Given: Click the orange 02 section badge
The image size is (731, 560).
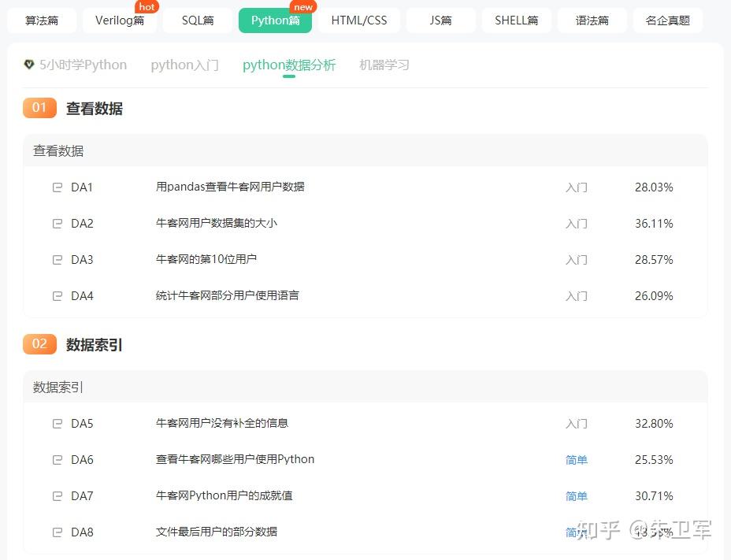Looking at the screenshot, I should coord(39,344).
